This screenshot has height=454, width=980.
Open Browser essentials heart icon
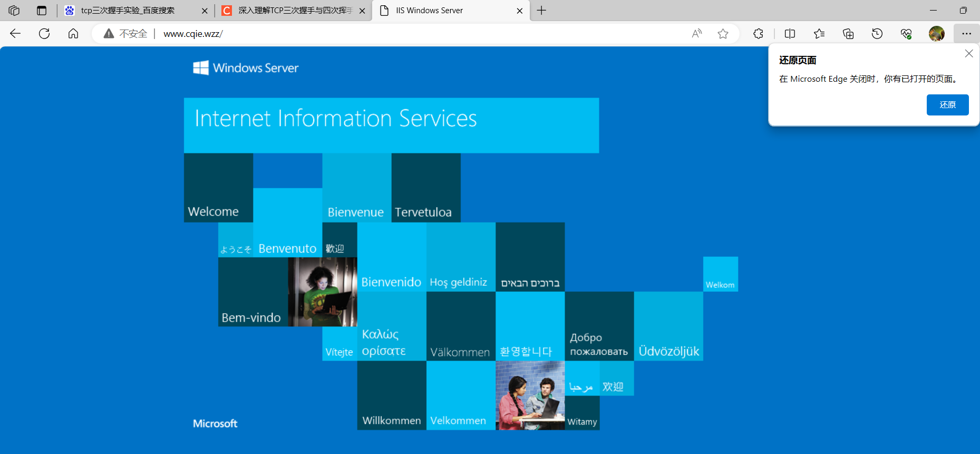pos(906,34)
